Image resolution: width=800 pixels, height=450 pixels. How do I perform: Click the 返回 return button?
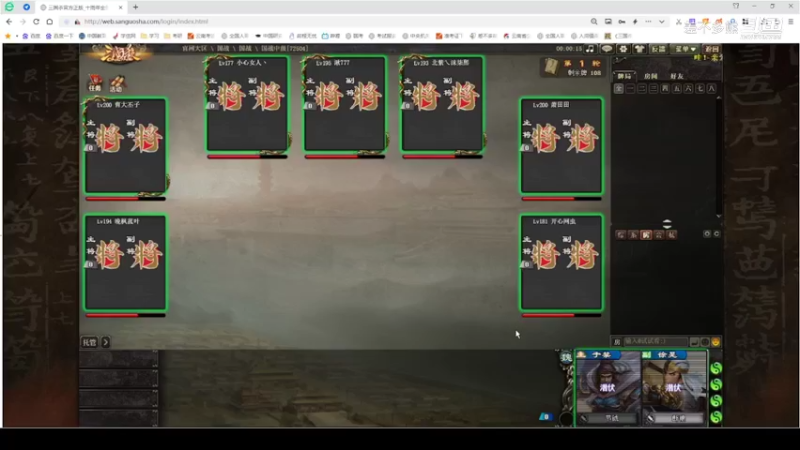[x=711, y=49]
